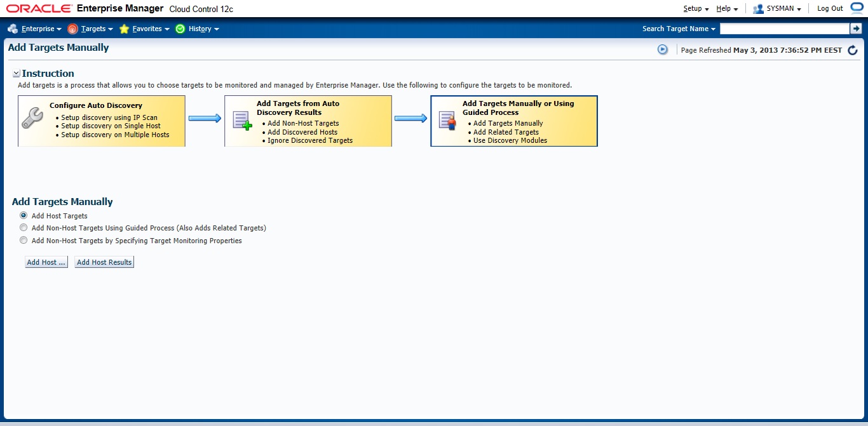868x426 pixels.
Task: Click the Favorites star icon
Action: 124,29
